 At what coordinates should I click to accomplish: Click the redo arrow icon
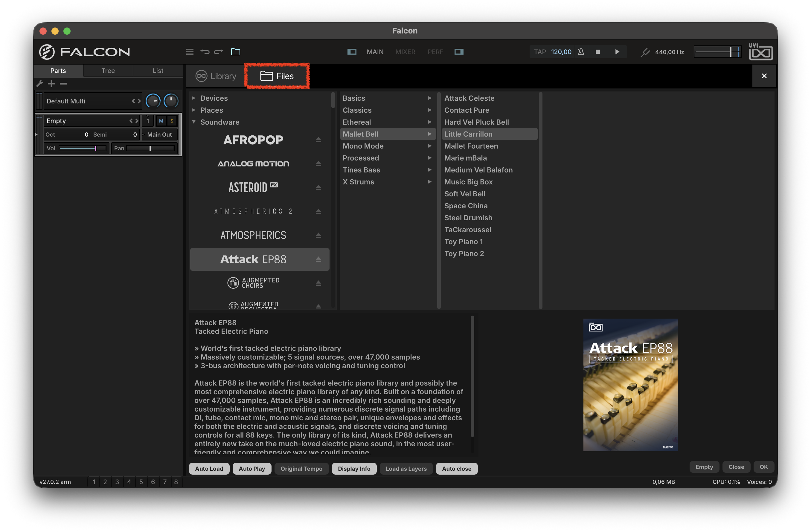click(218, 52)
